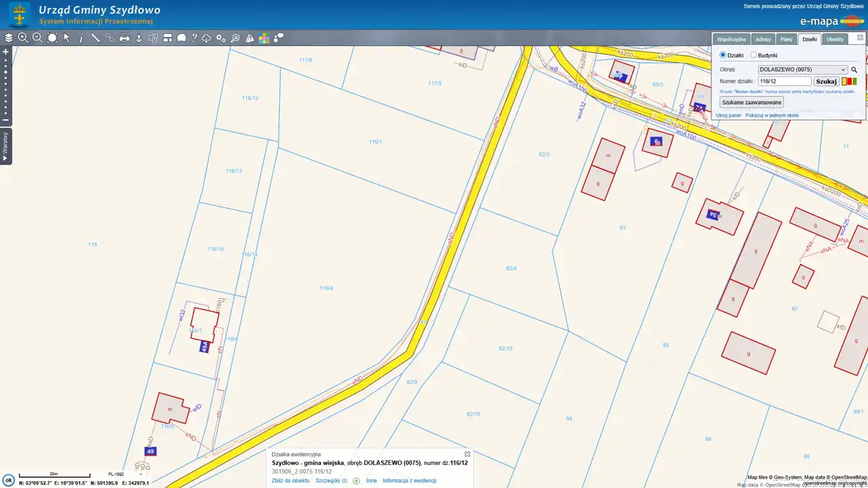Image resolution: width=868 pixels, height=488 pixels.
Task: Open the help question mark icon
Action: tap(194, 38)
